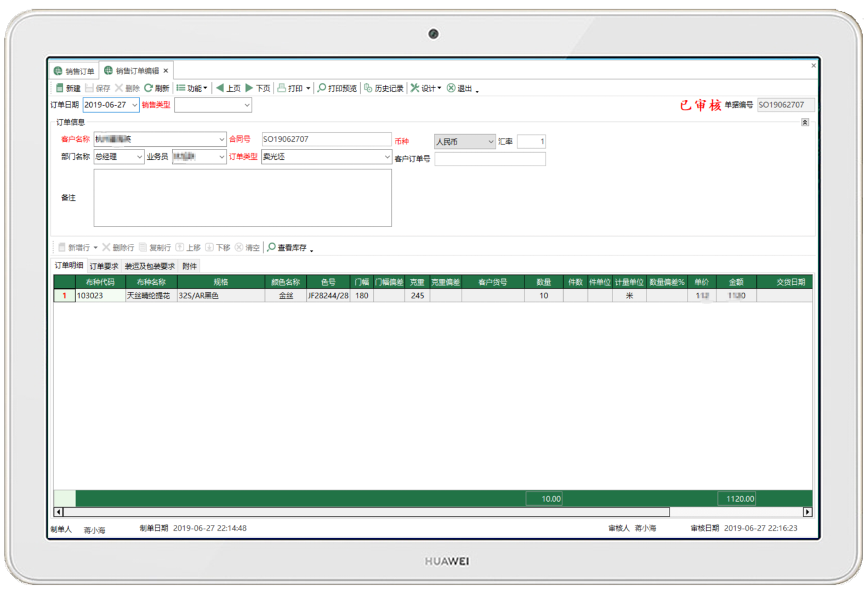Click the 门幅 value 180 cell
Viewport: 868px width, 591px height.
361,296
